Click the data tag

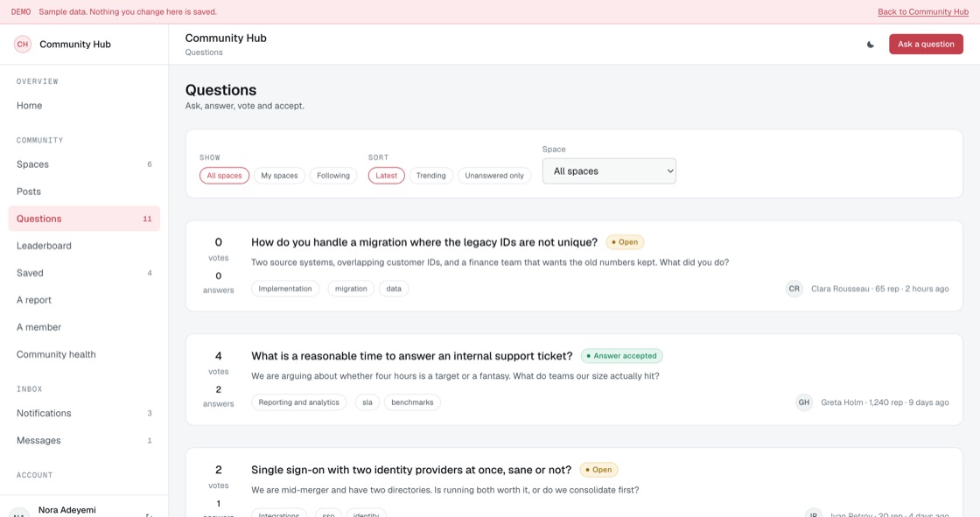point(394,289)
